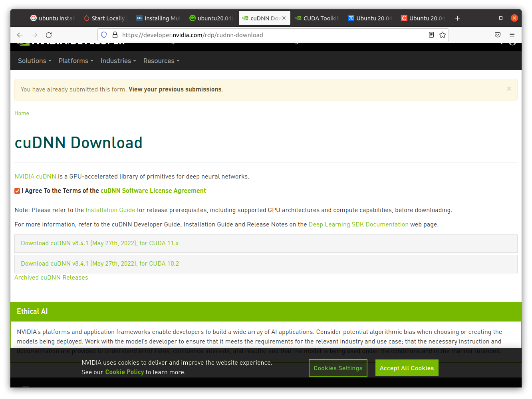Open the shield tracking protection icon
Image resolution: width=532 pixels, height=399 pixels.
tap(104, 35)
